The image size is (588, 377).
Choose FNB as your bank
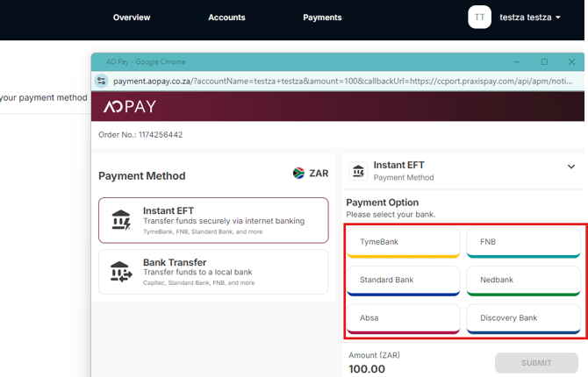[524, 243]
